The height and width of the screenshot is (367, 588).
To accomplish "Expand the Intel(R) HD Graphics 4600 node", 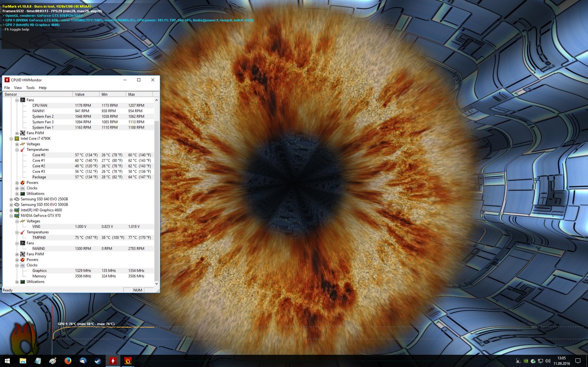I will click(x=11, y=210).
